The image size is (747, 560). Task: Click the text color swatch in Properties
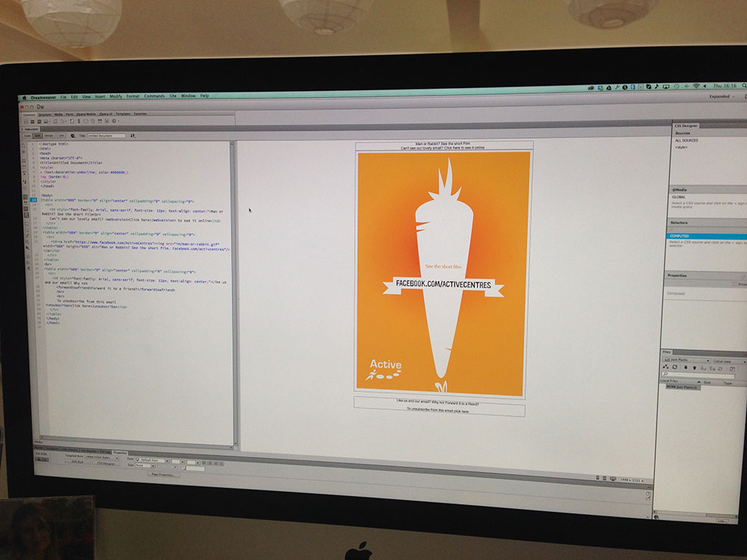183,467
